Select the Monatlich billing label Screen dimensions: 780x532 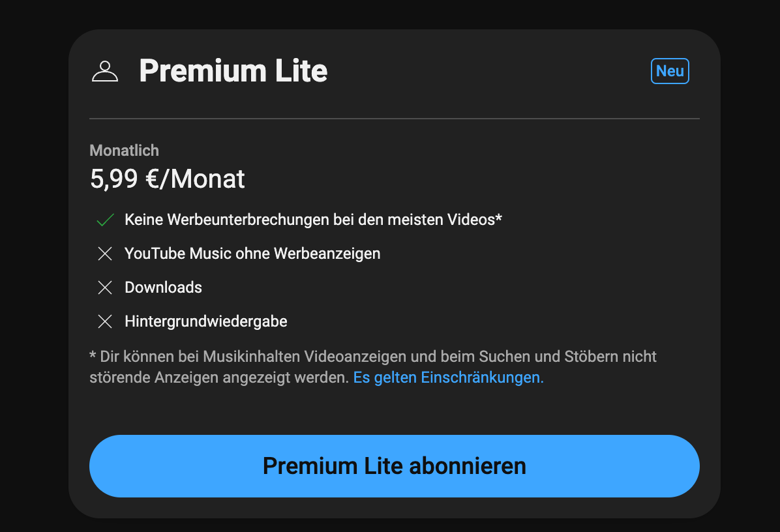point(125,150)
